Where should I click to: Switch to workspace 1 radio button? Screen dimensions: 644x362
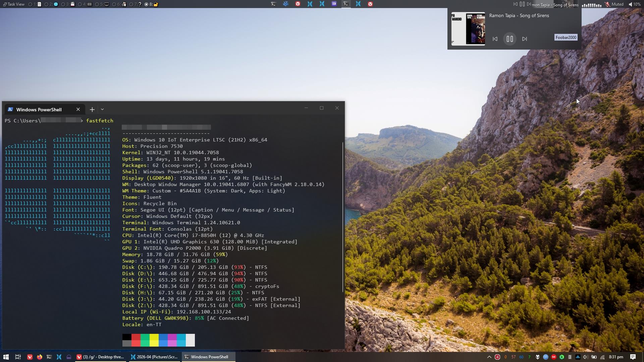31,4
